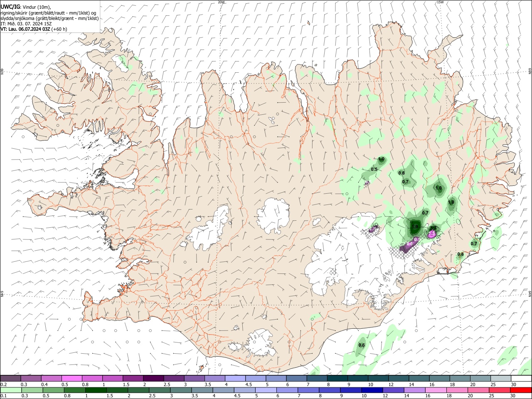Click the 20W longitude label

221,2
